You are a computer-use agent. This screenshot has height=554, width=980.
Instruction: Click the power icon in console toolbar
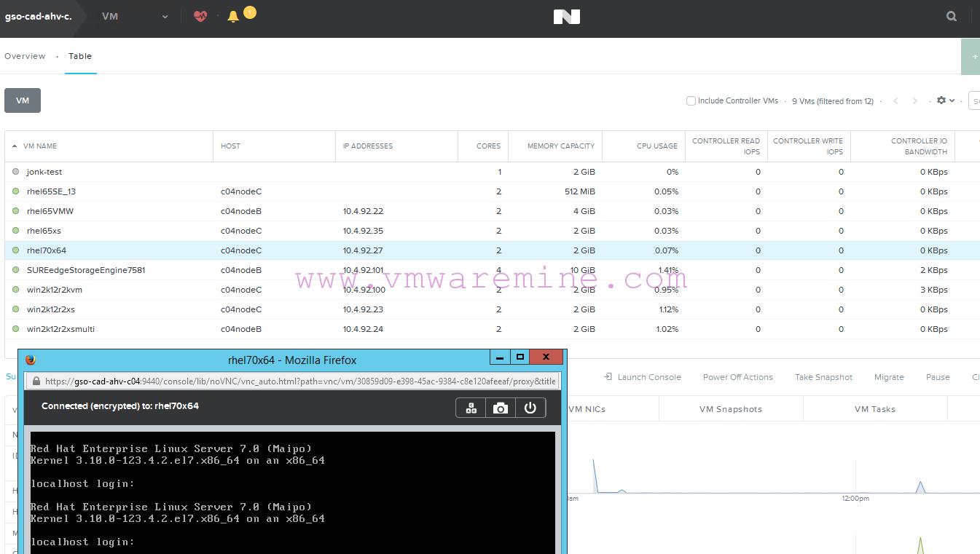pyautogui.click(x=530, y=408)
